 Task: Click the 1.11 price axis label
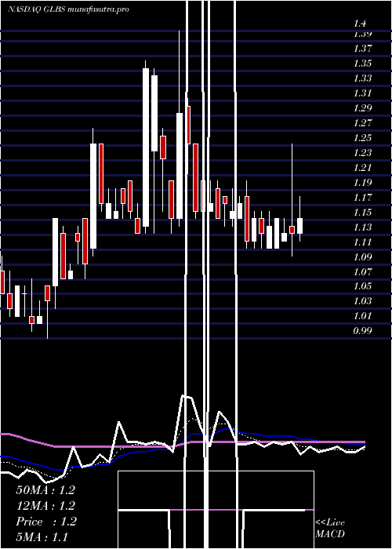tap(362, 242)
